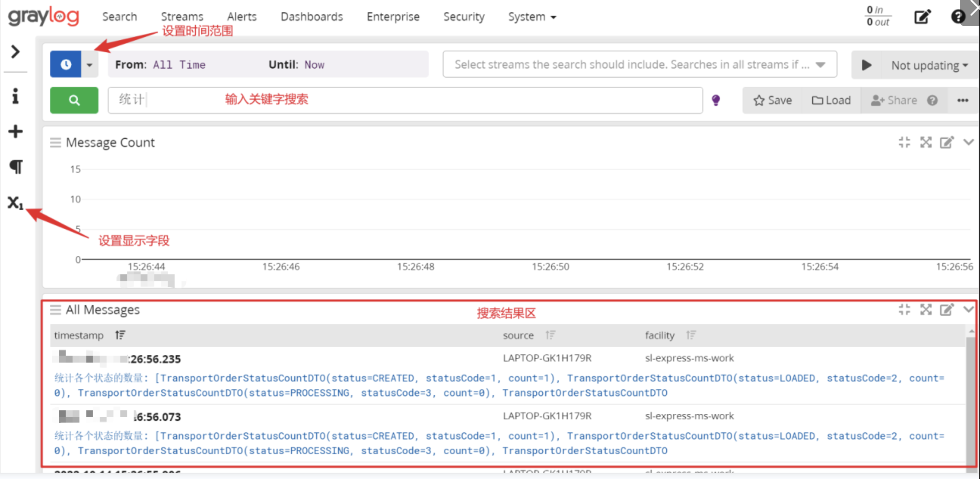This screenshot has width=980, height=479.
Task: Toggle sorting on the source column
Action: click(x=550, y=335)
